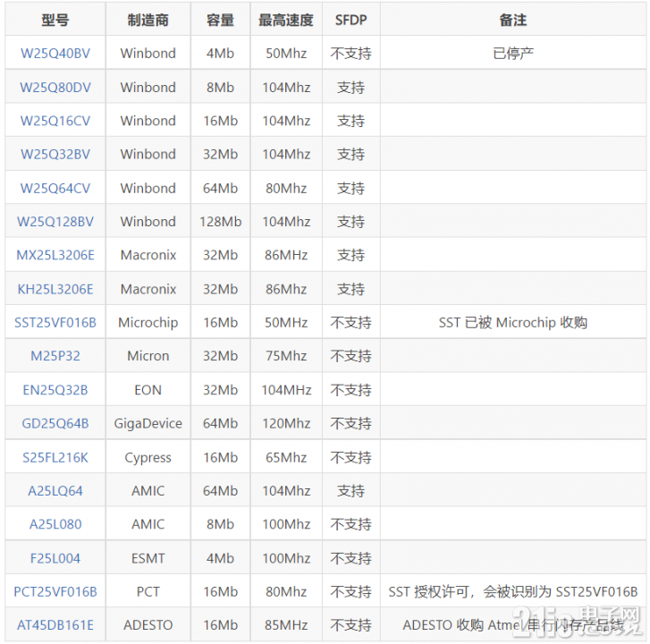Open the EN25Q32B model link
The image size is (650, 644).
point(55,390)
